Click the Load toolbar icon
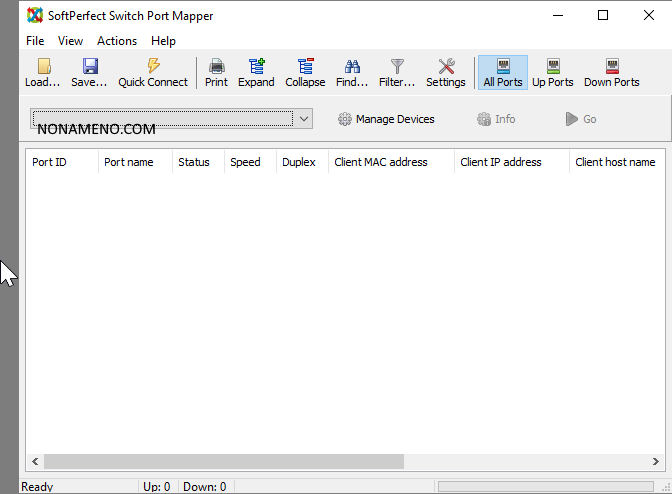 coord(42,67)
